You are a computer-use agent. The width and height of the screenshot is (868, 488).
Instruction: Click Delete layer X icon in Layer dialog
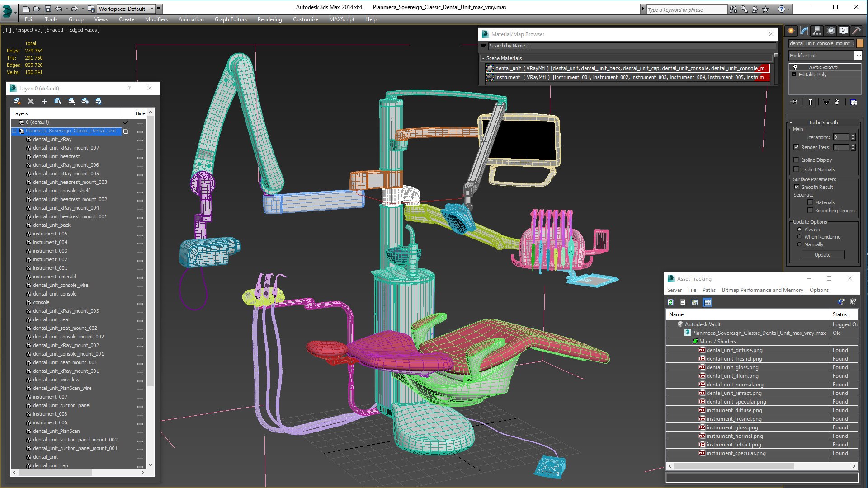click(x=31, y=101)
